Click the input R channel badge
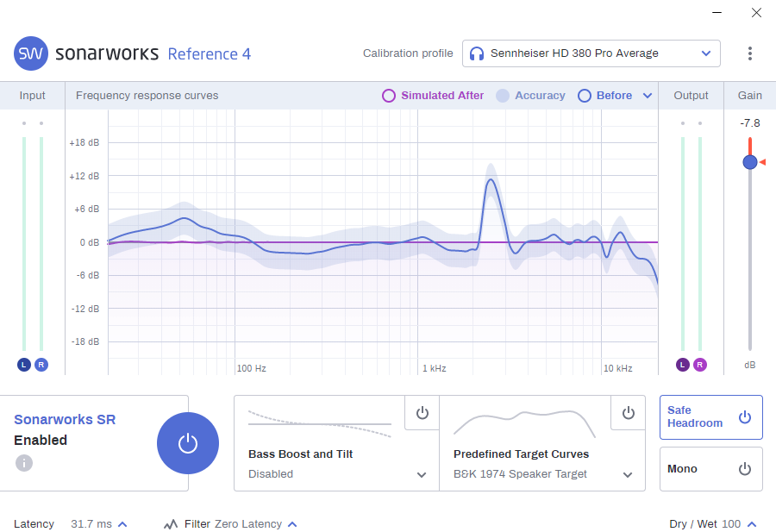The image size is (776, 532). point(41,365)
